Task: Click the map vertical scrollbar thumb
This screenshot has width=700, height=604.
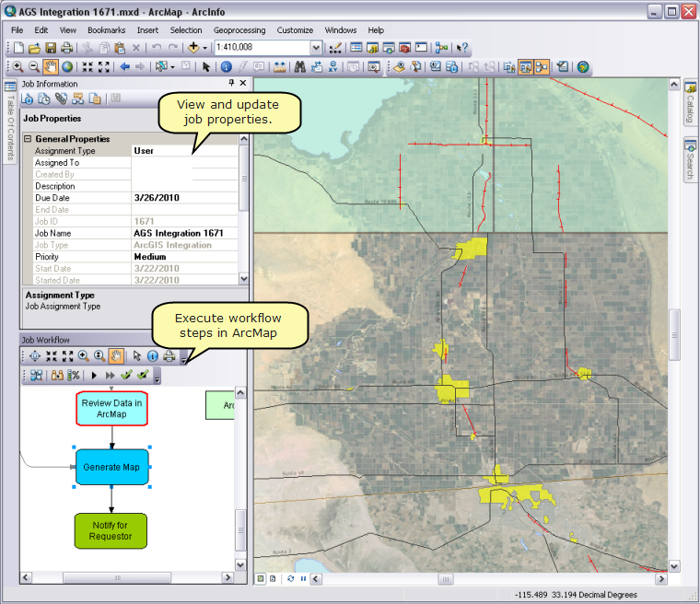Action: pos(674,334)
